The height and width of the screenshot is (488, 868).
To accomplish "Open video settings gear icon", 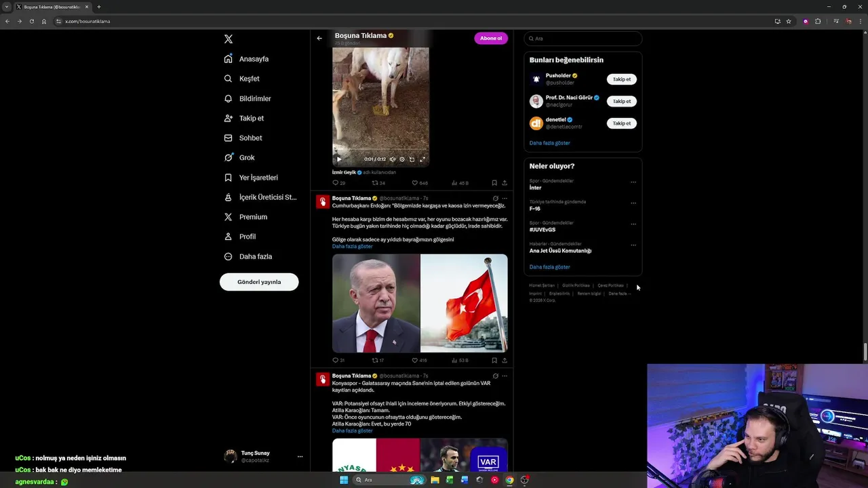I will pyautogui.click(x=402, y=159).
